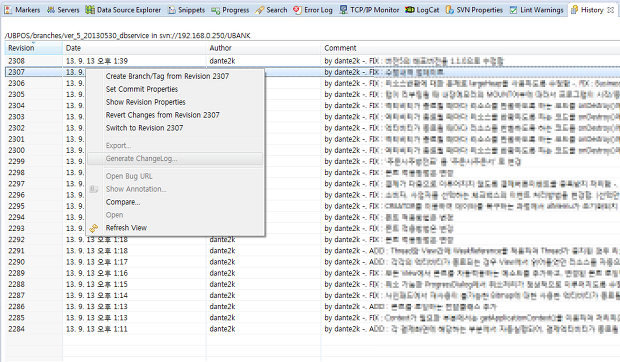Click the Progress tab icon
Image resolution: width=620 pixels, height=362 pixels.
(x=215, y=11)
